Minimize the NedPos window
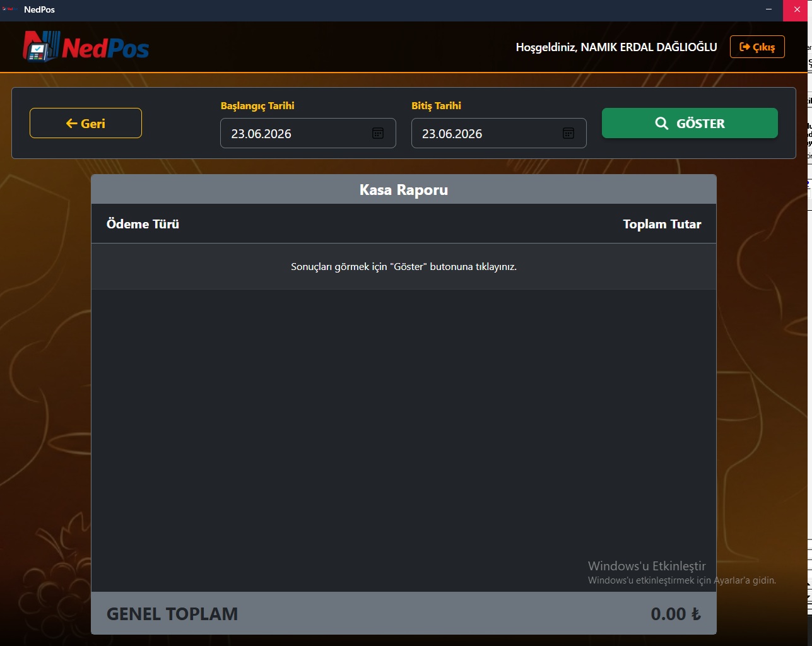Image resolution: width=812 pixels, height=646 pixels. 768,9
